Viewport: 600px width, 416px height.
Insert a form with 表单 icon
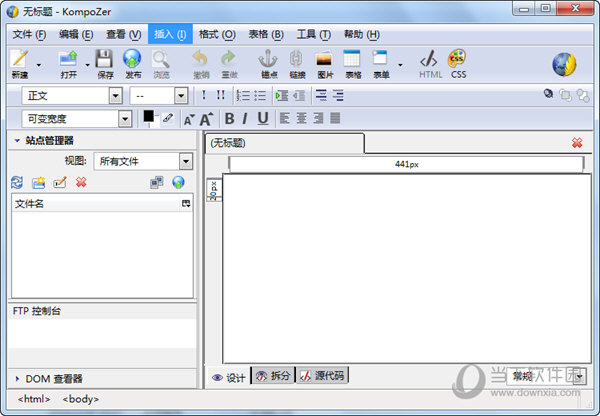tap(381, 64)
